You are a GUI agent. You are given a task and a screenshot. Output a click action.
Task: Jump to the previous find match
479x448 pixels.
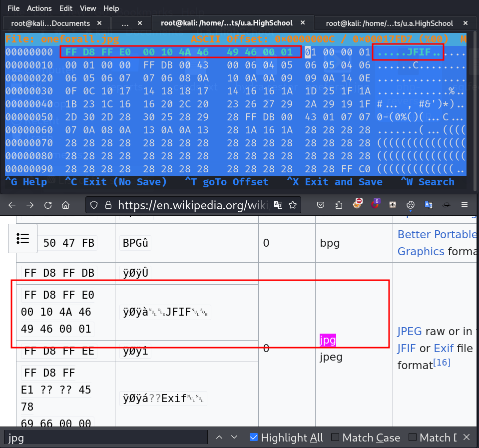pyautogui.click(x=219, y=438)
